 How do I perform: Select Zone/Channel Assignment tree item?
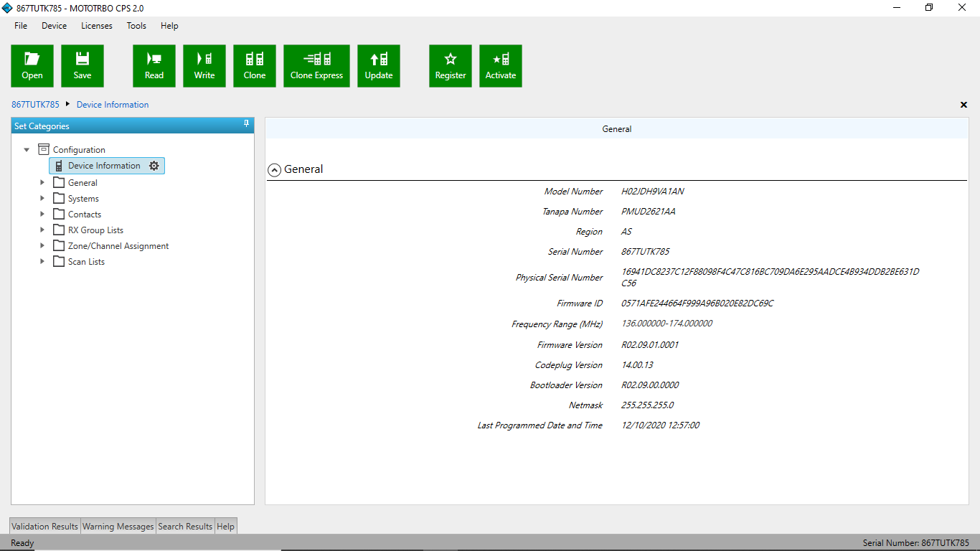[x=118, y=246]
